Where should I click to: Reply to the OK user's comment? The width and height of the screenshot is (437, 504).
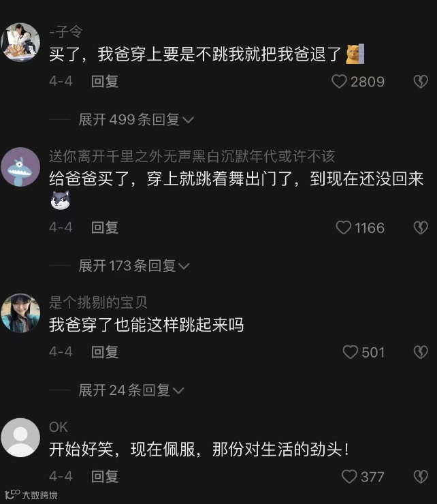(x=105, y=476)
